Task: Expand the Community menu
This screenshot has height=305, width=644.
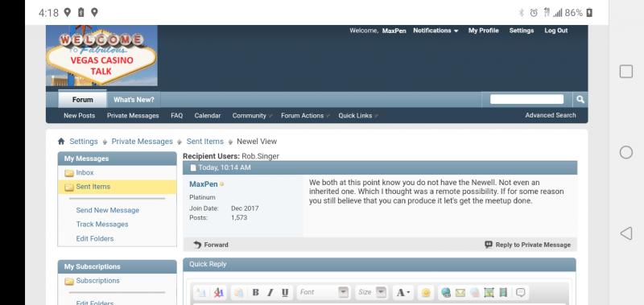Action: [x=252, y=116]
